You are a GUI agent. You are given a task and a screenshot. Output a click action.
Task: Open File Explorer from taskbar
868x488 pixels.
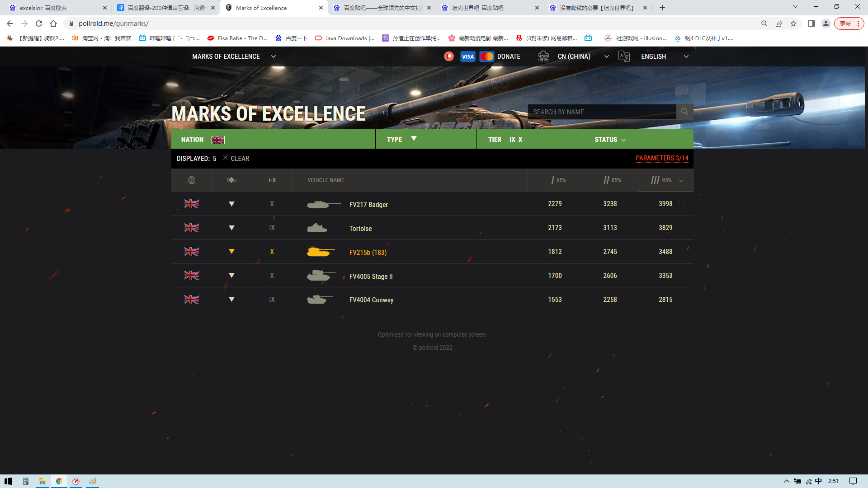42,481
